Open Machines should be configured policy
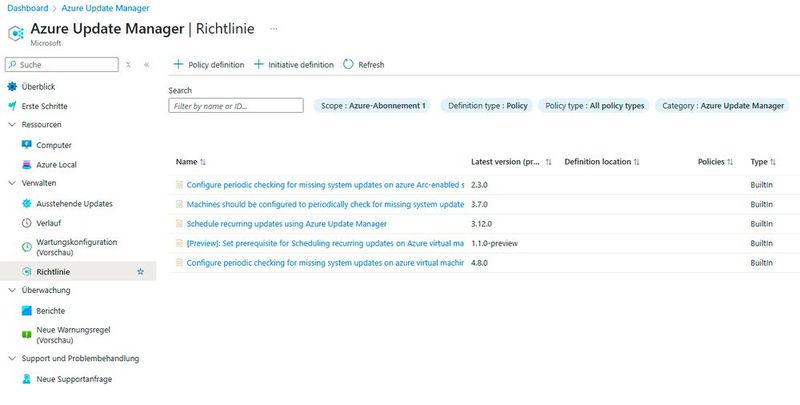The width and height of the screenshot is (800, 405). pos(326,204)
